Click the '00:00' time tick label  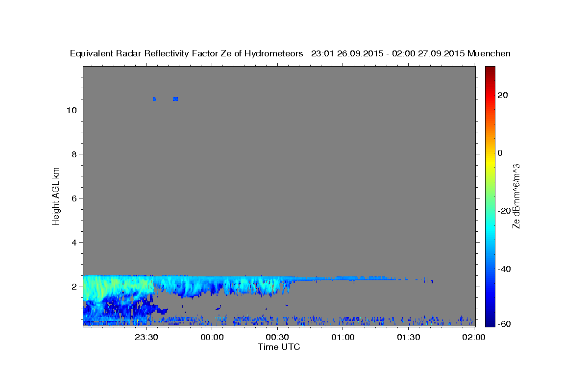(x=212, y=337)
